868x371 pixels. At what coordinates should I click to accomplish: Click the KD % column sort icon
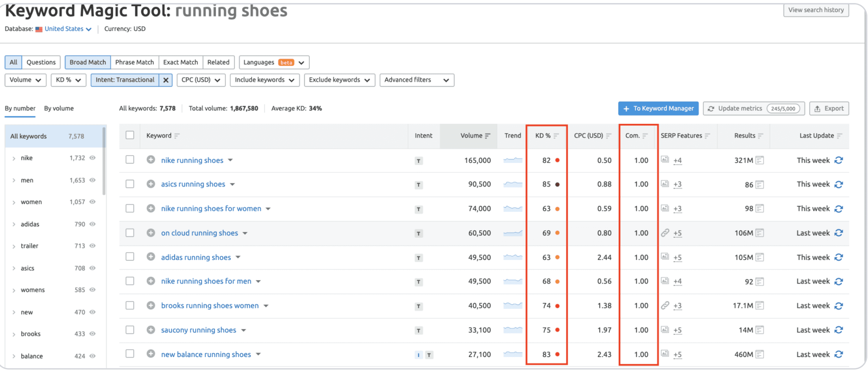click(x=556, y=136)
